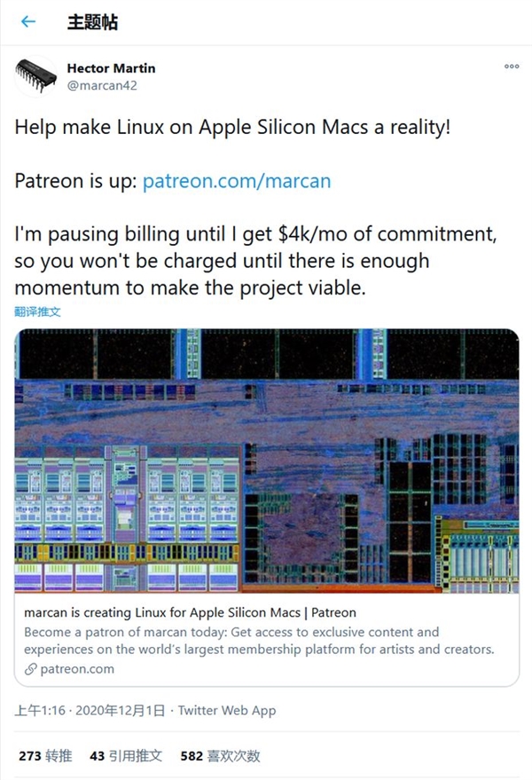The width and height of the screenshot is (532, 780).
Task: Open the tweet's more options menu
Action: pyautogui.click(x=512, y=67)
